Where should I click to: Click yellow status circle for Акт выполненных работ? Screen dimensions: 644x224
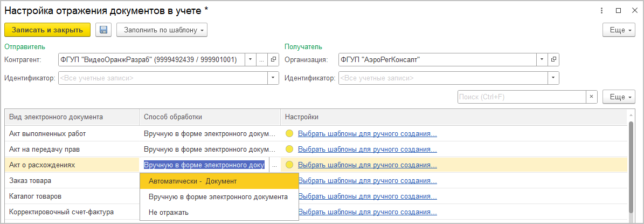[x=289, y=133]
